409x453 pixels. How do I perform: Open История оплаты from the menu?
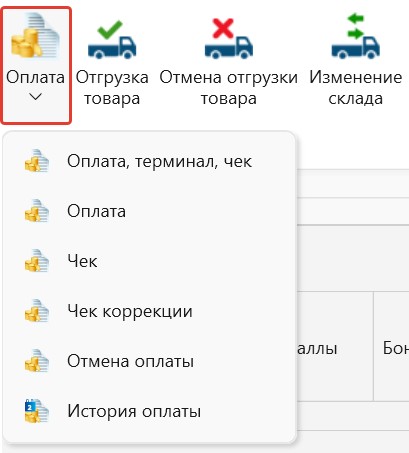click(x=149, y=411)
